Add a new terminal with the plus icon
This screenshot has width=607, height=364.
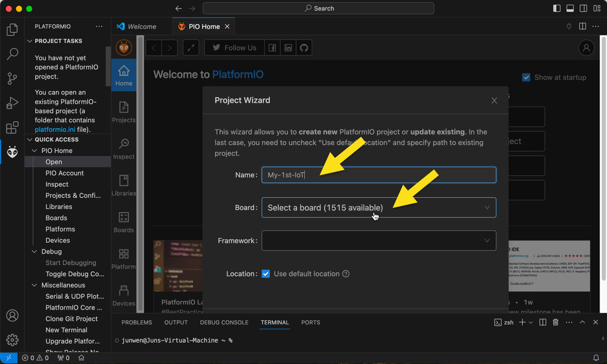click(x=522, y=322)
